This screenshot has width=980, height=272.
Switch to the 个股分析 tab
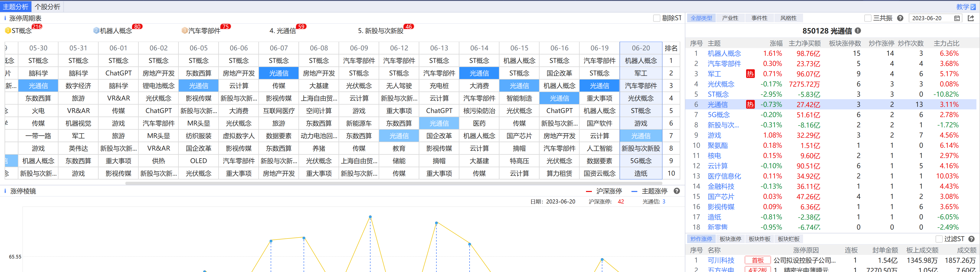pos(47,6)
